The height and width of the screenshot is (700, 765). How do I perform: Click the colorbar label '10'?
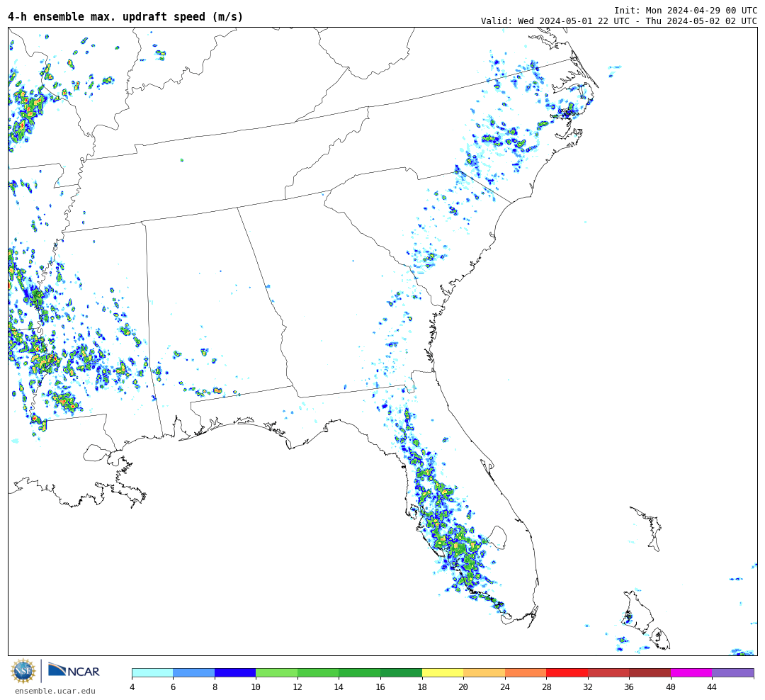point(256,687)
